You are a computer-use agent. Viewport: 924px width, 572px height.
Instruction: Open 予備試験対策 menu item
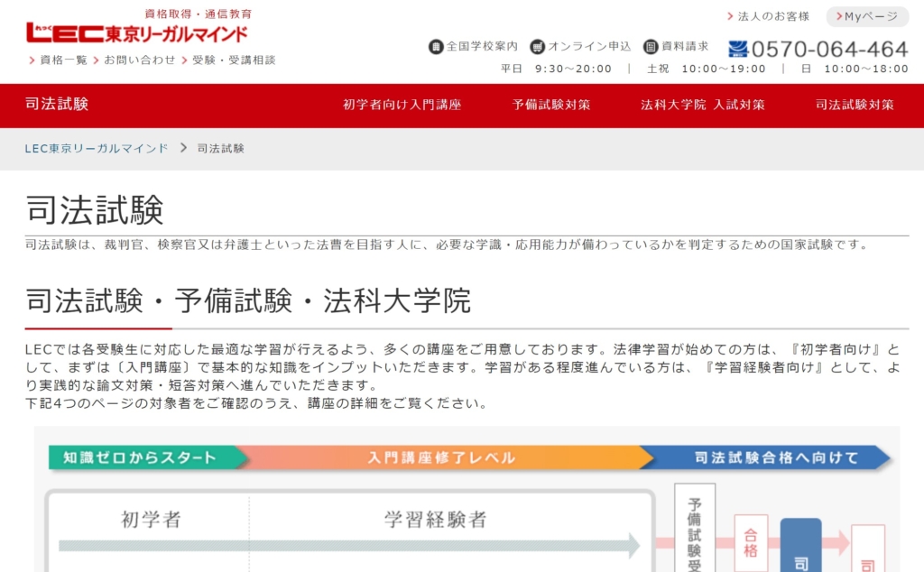(x=551, y=105)
